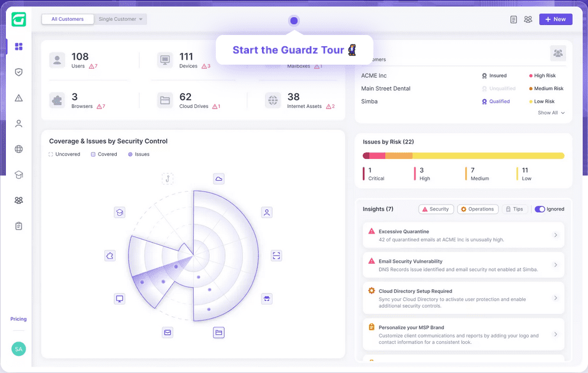
Task: Click the Browsers puzzle stat icon
Action: click(57, 100)
